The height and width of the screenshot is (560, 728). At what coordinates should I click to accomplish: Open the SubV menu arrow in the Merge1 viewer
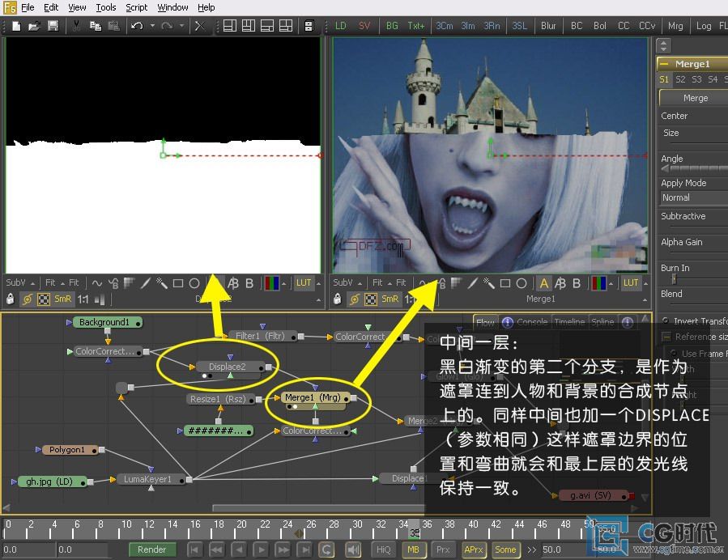[x=360, y=283]
